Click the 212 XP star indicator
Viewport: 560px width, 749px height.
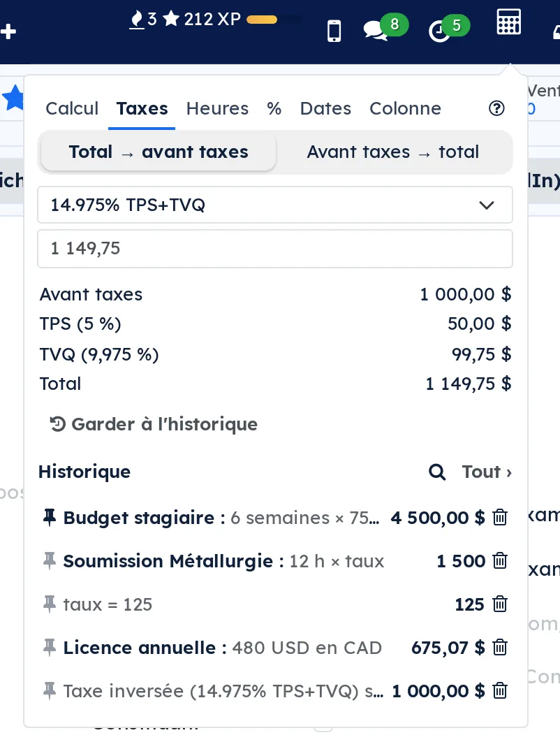tap(202, 19)
